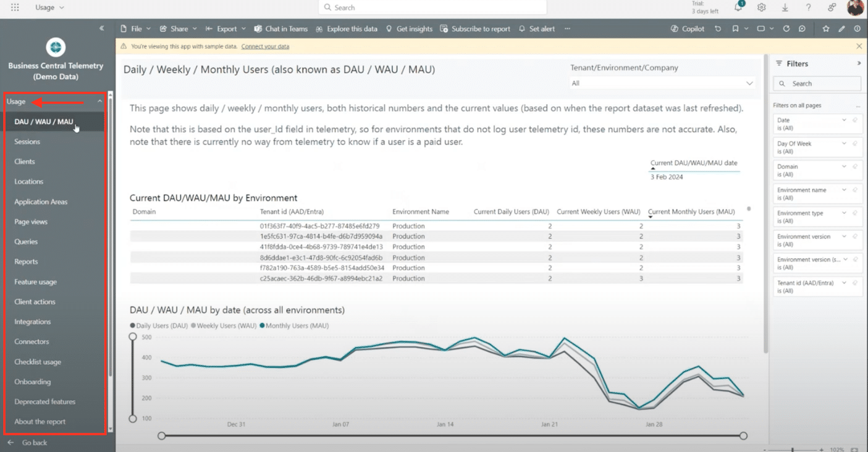Image resolution: width=868 pixels, height=452 pixels.
Task: Sort by Current Monthly Users (MAU) header
Action: [691, 212]
